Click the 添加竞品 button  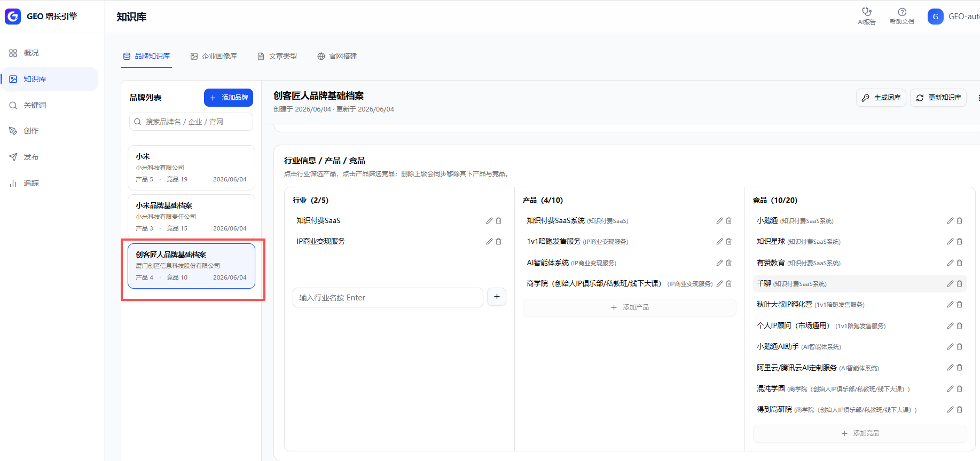(860, 433)
